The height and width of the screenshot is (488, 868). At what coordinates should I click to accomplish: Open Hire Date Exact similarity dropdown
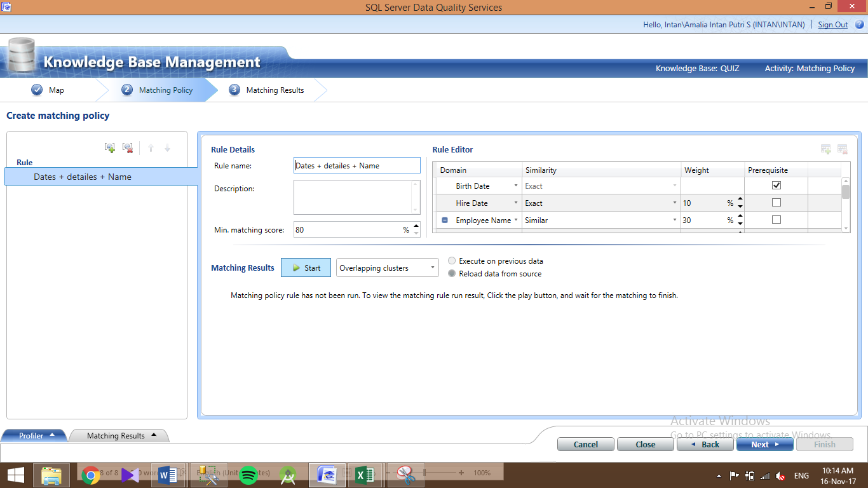pos(674,203)
